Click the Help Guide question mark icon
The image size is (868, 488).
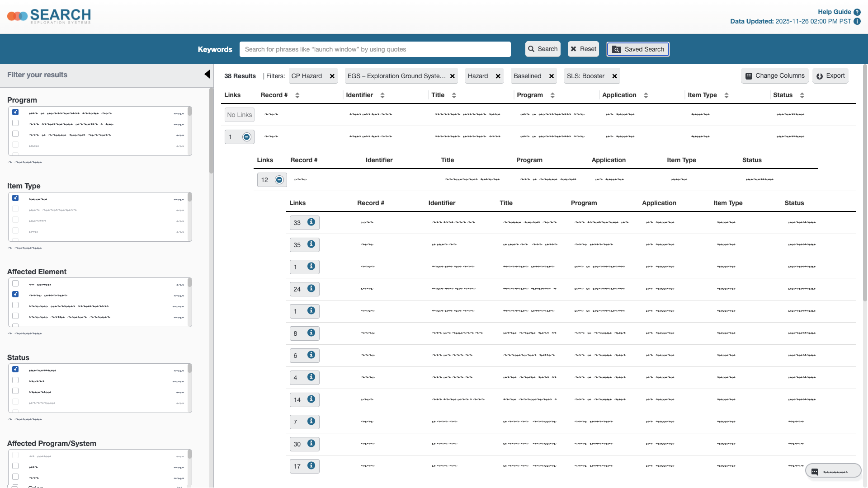pos(857,12)
